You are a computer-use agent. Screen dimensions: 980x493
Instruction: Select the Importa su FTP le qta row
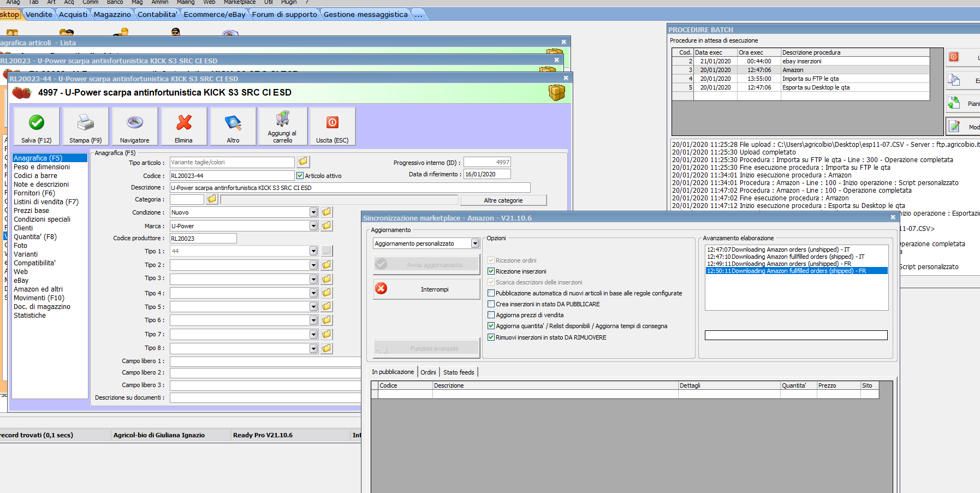click(801, 79)
